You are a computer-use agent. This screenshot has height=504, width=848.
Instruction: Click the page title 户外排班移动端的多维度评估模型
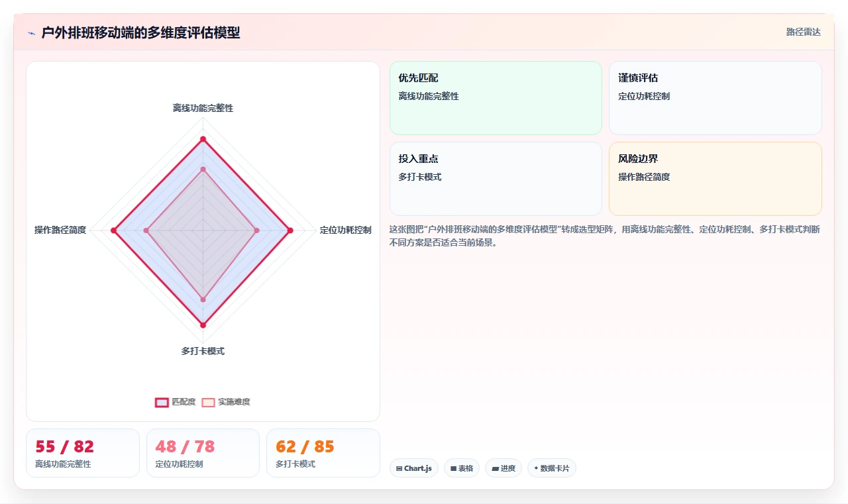[140, 32]
